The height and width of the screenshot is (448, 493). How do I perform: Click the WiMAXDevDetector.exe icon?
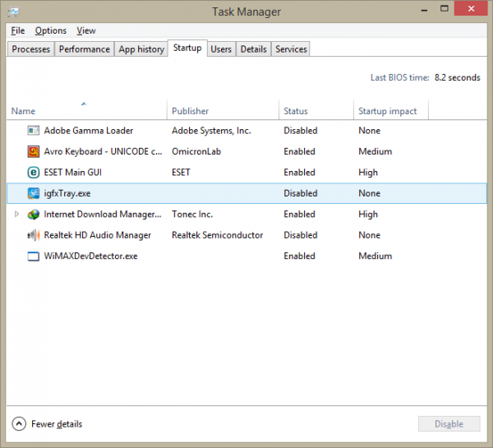point(34,256)
